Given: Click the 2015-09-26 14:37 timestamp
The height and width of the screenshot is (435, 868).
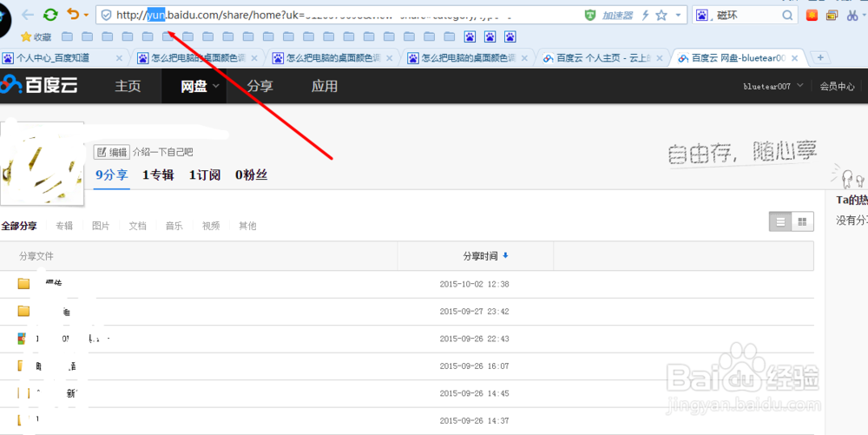Looking at the screenshot, I should click(x=475, y=420).
